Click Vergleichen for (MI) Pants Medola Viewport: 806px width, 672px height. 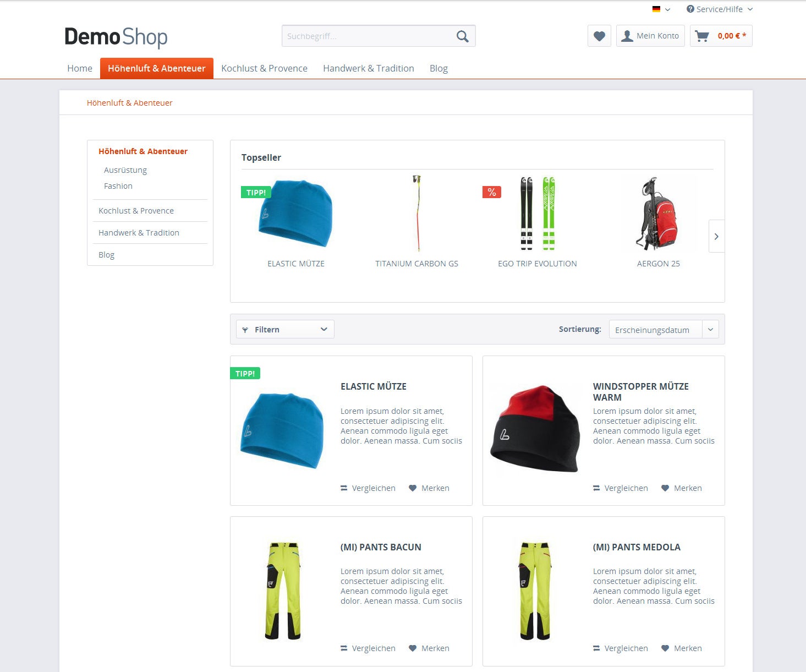pyautogui.click(x=621, y=648)
